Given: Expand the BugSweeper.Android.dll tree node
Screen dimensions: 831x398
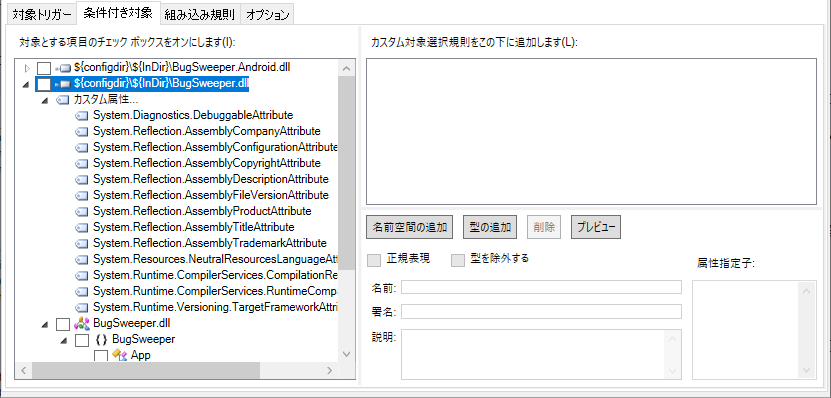Looking at the screenshot, I should pos(28,68).
